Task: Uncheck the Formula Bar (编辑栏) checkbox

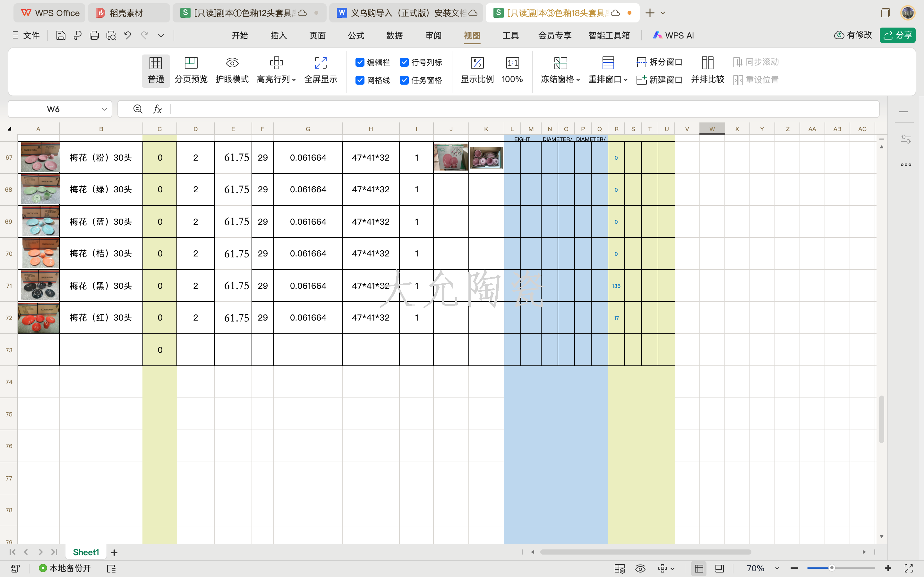Action: (x=360, y=62)
